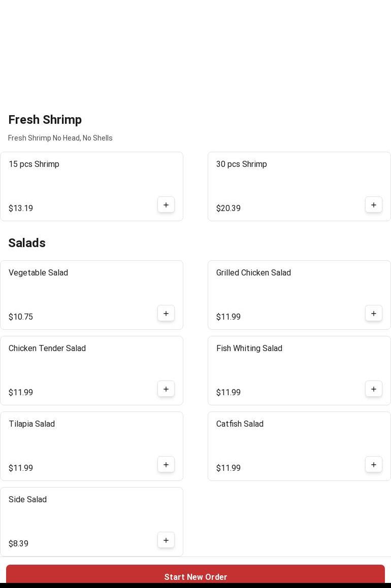The image size is (391, 588).
Task: Click the Start New Order button
Action: (195, 576)
